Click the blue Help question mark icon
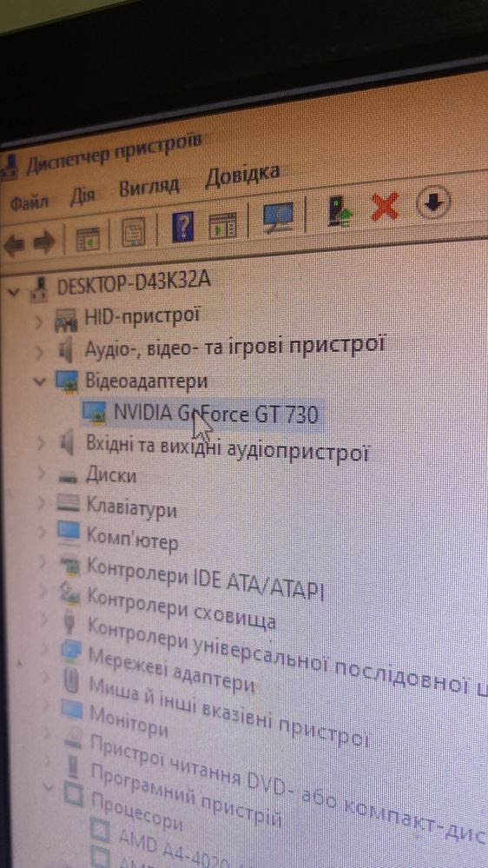Screen dimensions: 488x868 pos(183,228)
